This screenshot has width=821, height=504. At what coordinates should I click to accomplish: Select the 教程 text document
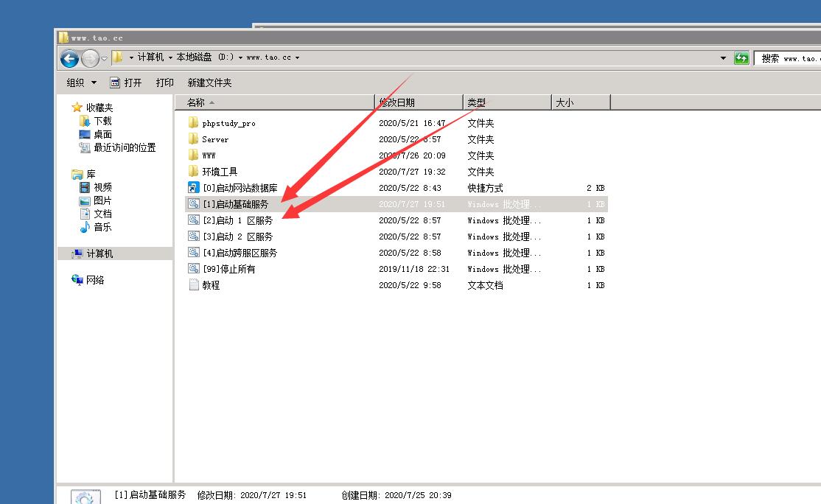click(211, 285)
